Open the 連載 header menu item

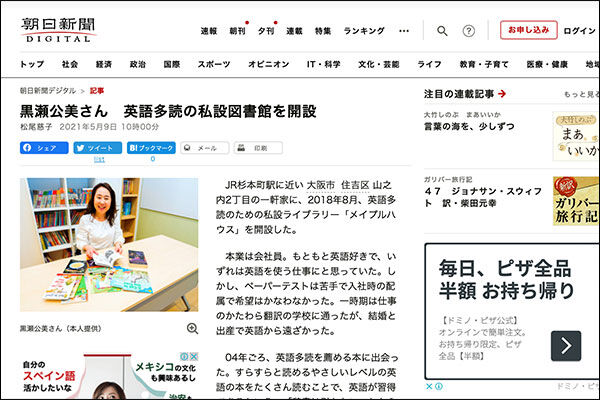pyautogui.click(x=294, y=31)
